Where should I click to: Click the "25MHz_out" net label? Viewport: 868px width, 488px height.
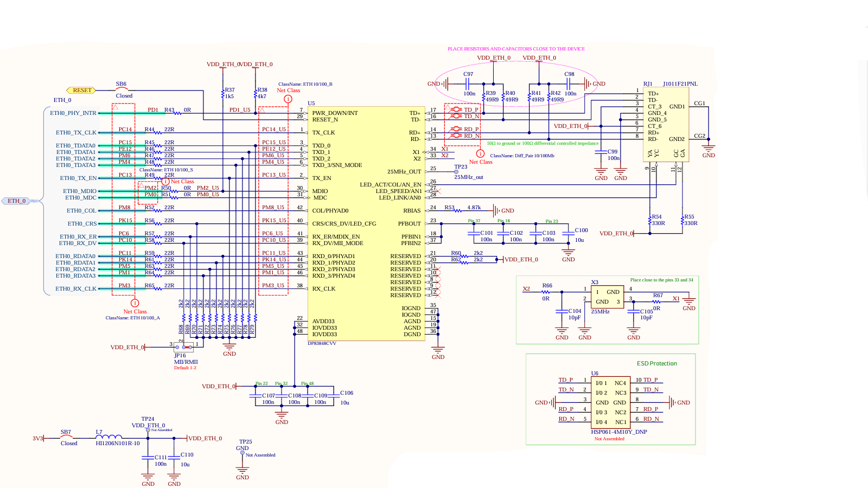469,177
